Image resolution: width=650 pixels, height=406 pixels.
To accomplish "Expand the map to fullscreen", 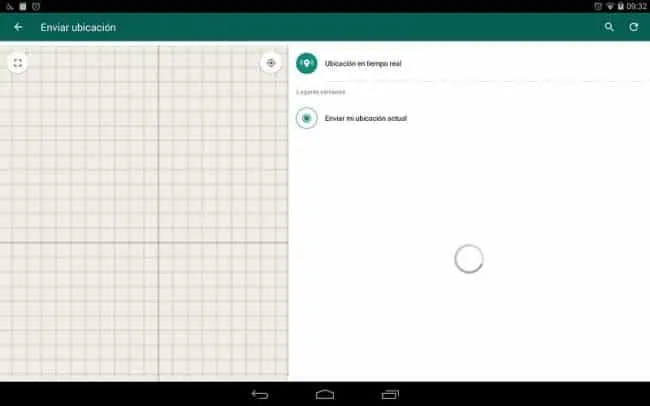I will 18,63.
